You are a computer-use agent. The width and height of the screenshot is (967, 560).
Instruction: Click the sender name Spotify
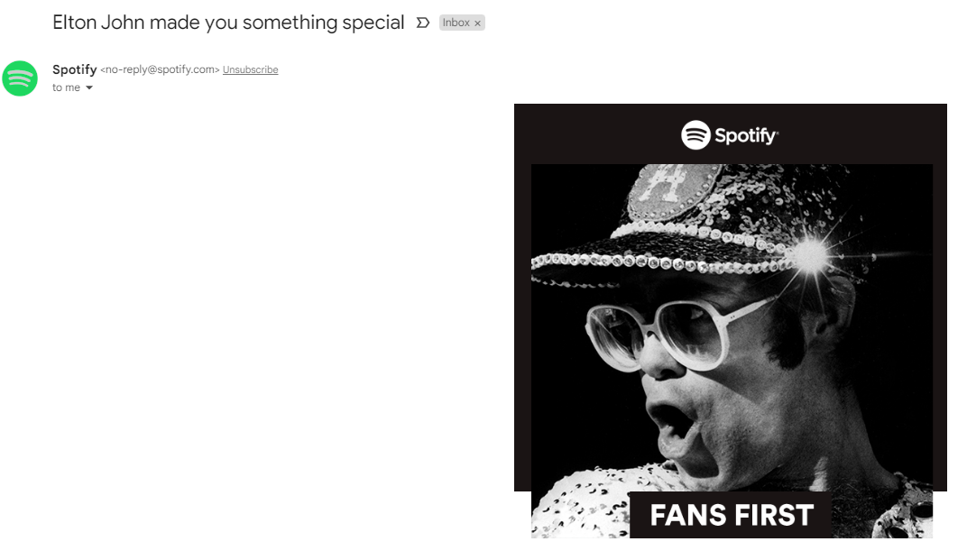[x=75, y=69]
